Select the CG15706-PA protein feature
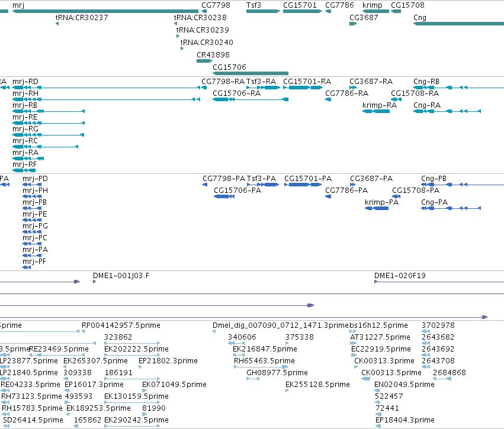Viewport: 504px width, 429px height. point(224,196)
